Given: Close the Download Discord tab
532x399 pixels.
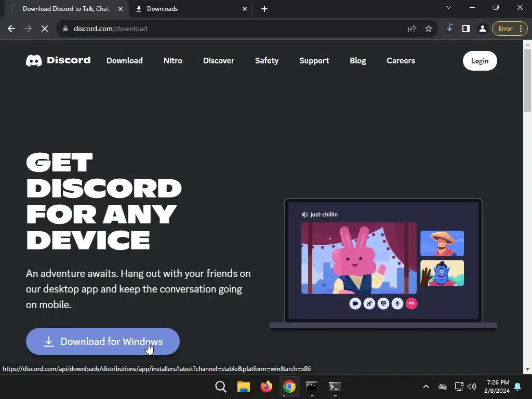Looking at the screenshot, I should pyautogui.click(x=121, y=9).
